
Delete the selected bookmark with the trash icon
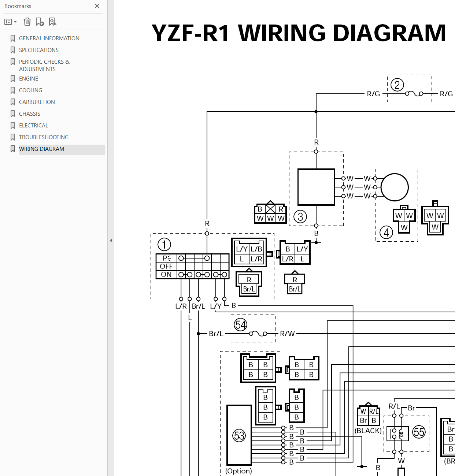(27, 22)
